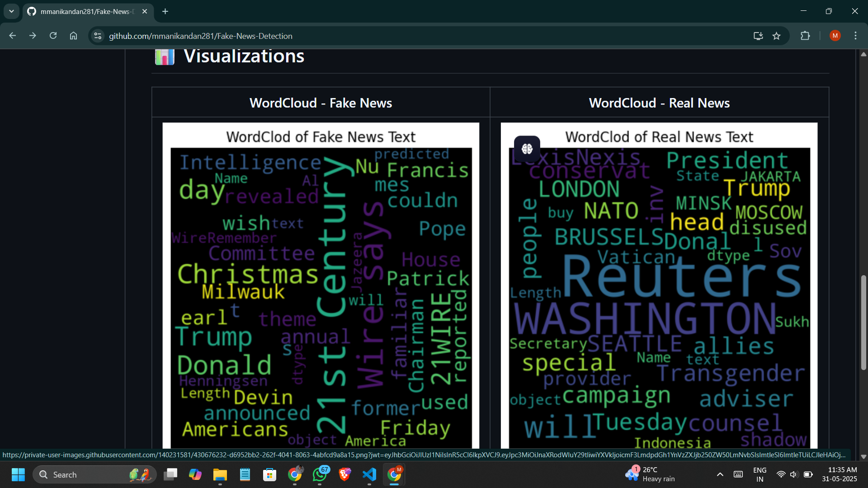Screen dimensions: 868x488
Task: Click the brain extension icon on Real News image
Action: point(527,149)
